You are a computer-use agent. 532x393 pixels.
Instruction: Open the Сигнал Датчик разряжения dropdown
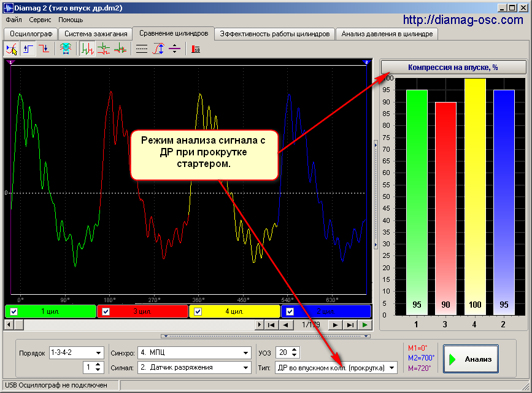(x=246, y=368)
